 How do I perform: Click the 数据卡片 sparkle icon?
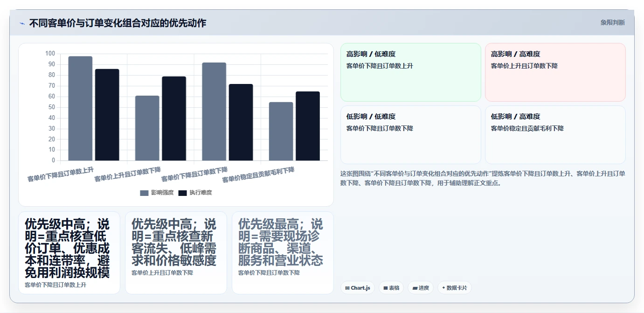click(443, 288)
